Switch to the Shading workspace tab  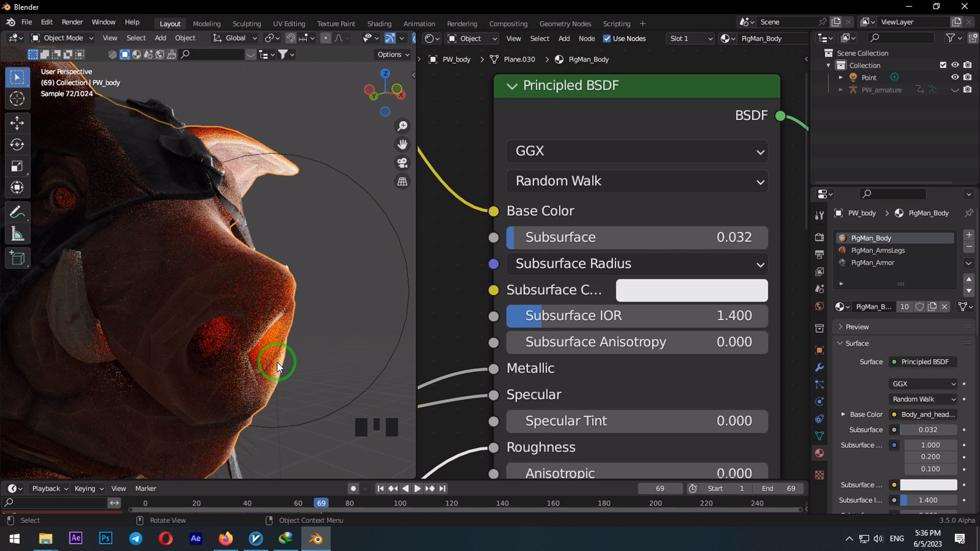coord(379,23)
